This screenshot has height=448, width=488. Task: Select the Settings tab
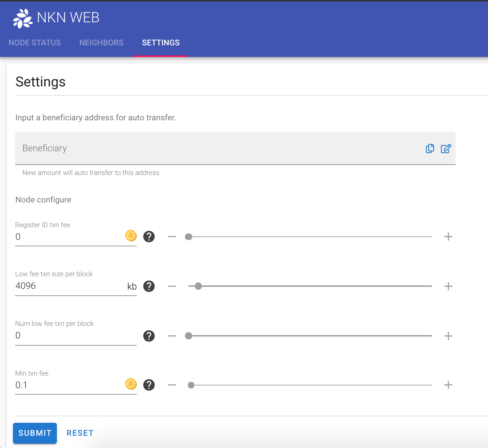point(161,42)
